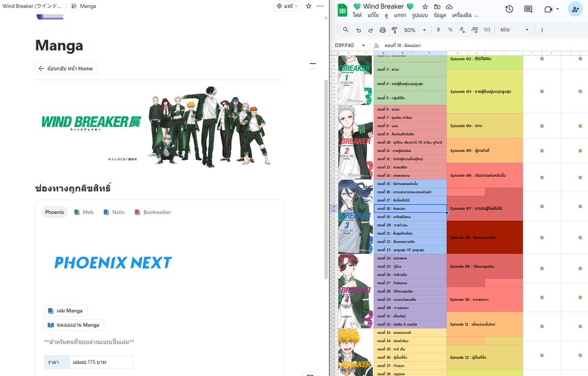Image resolution: width=588 pixels, height=376 pixels.
Task: Open Meet call options dropdown arrow
Action: tap(557, 9)
